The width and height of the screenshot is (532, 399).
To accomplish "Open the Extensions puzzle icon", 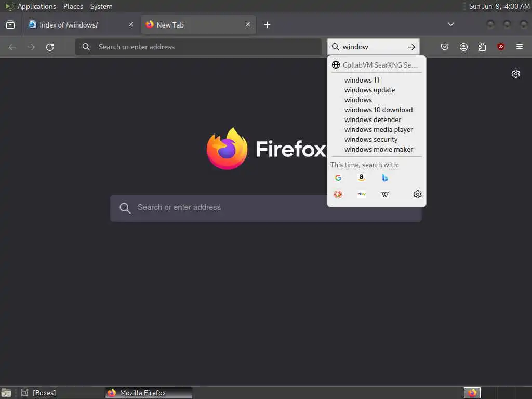I will [482, 47].
